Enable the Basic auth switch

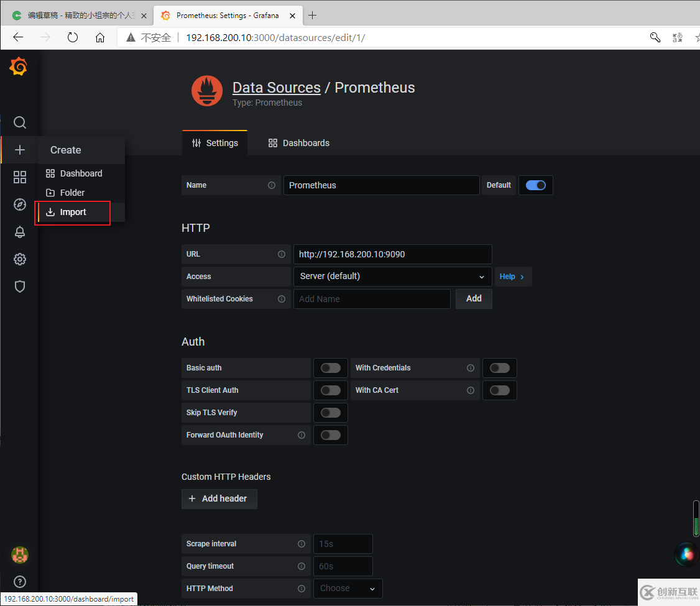tap(330, 368)
